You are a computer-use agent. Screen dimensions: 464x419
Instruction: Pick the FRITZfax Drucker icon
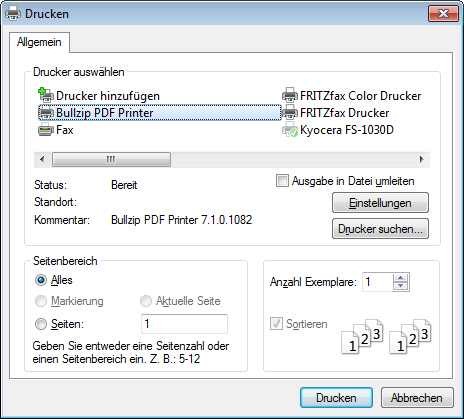click(290, 113)
